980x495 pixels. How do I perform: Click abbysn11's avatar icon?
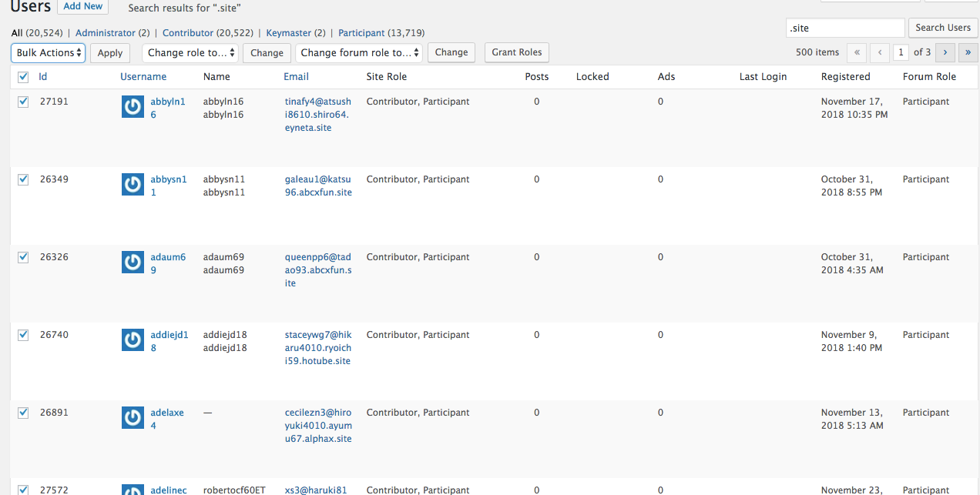133,184
